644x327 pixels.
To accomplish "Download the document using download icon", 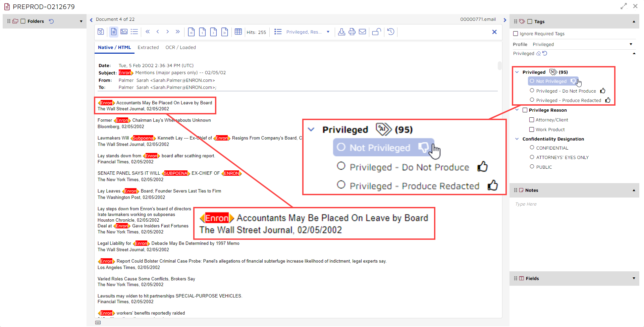I will pos(341,32).
